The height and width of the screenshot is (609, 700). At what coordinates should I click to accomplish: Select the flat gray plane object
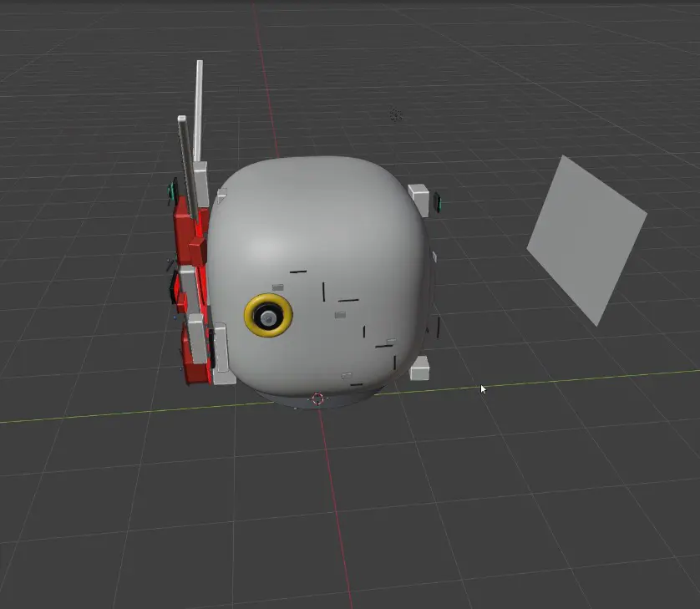(586, 241)
